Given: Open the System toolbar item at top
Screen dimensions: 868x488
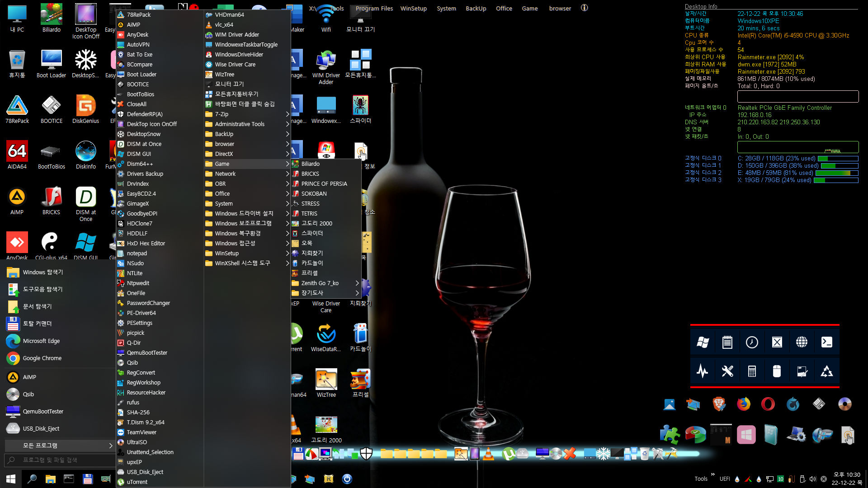Looking at the screenshot, I should (x=446, y=8).
